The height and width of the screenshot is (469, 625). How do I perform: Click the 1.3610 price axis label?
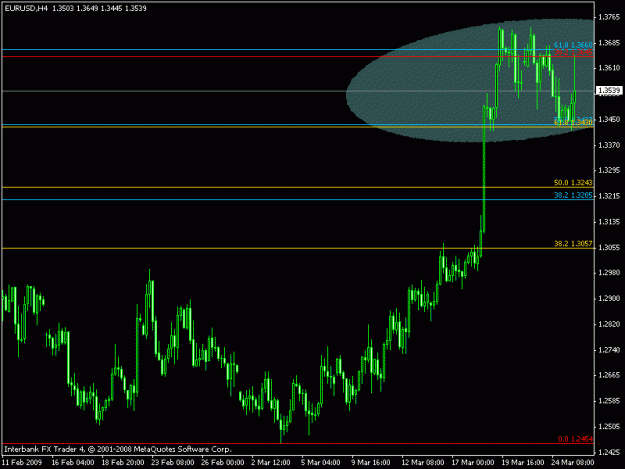(609, 68)
